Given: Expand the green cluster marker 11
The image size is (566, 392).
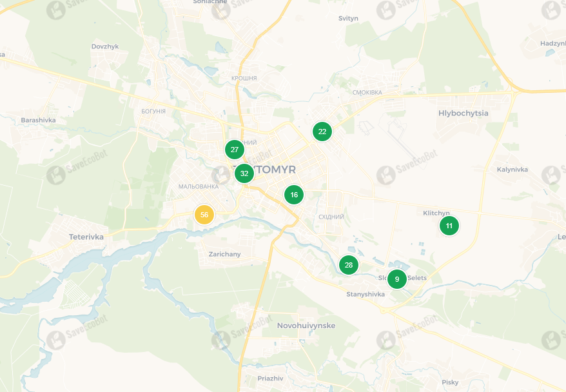Looking at the screenshot, I should coord(449,226).
